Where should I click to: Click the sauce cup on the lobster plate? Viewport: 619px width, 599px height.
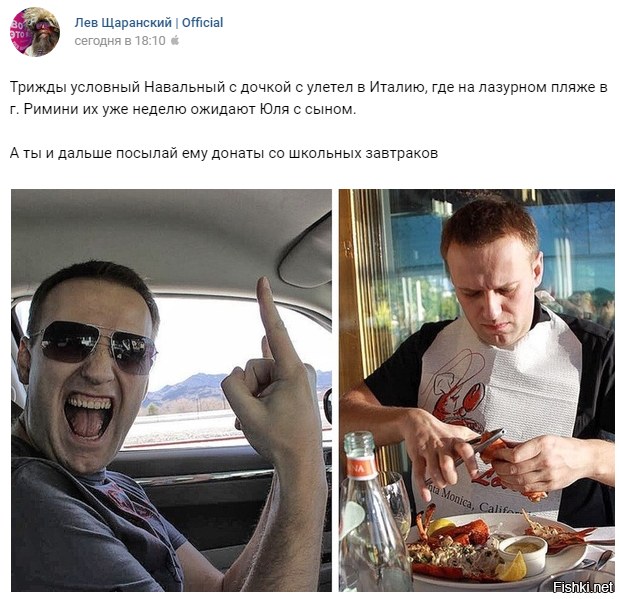(x=523, y=550)
